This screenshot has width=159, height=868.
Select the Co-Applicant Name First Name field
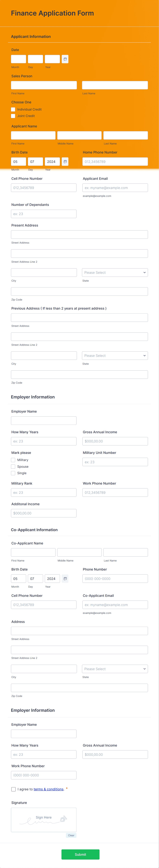point(33,552)
